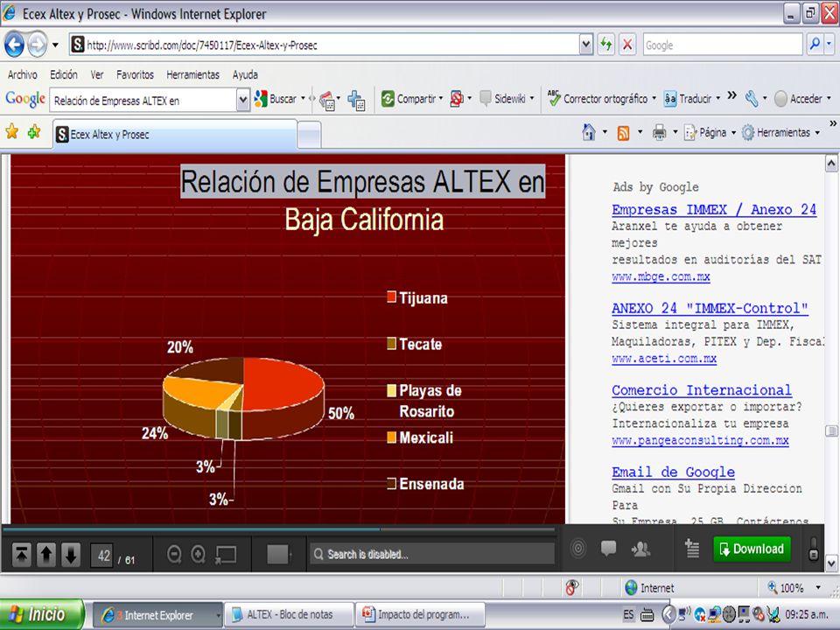Click Acceder on the Google toolbar
Screen dimensions: 840x630
(798, 99)
